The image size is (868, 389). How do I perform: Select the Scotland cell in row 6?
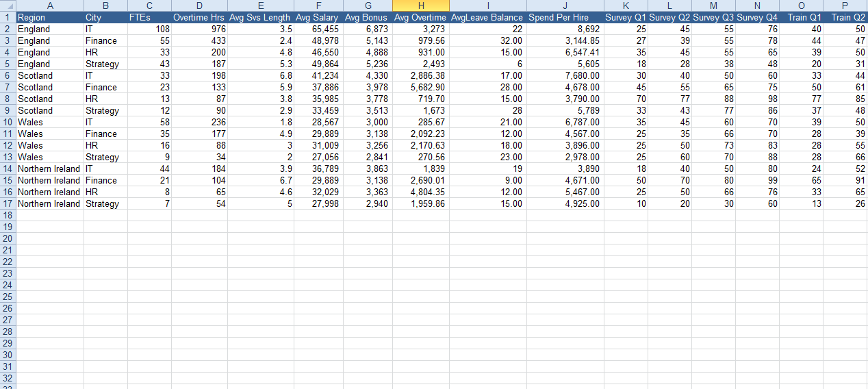coord(50,75)
